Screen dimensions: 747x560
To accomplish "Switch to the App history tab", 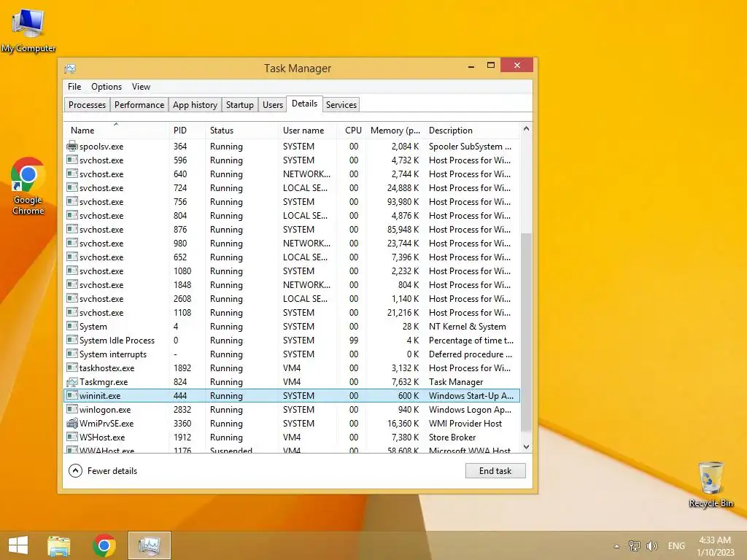I will pyautogui.click(x=195, y=105).
